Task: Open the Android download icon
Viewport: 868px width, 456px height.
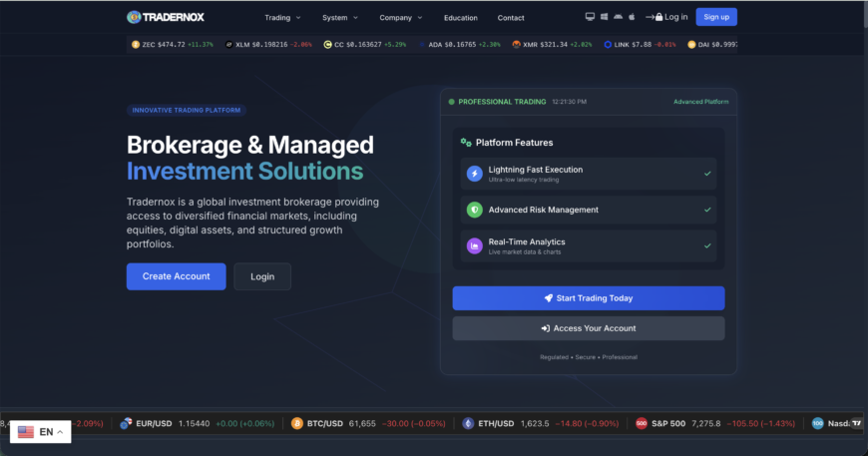Action: click(618, 17)
